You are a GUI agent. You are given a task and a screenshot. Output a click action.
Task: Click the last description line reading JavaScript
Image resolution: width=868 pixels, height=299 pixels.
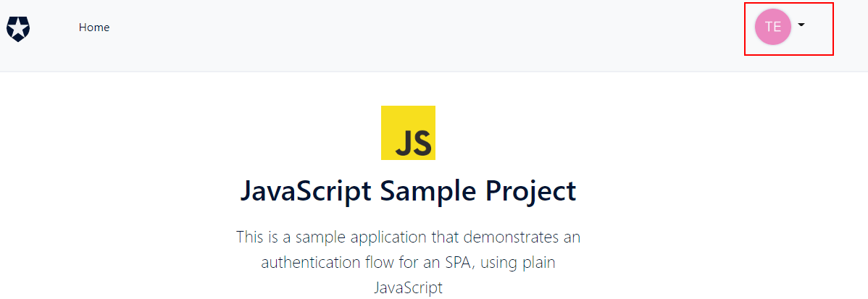pyautogui.click(x=409, y=288)
